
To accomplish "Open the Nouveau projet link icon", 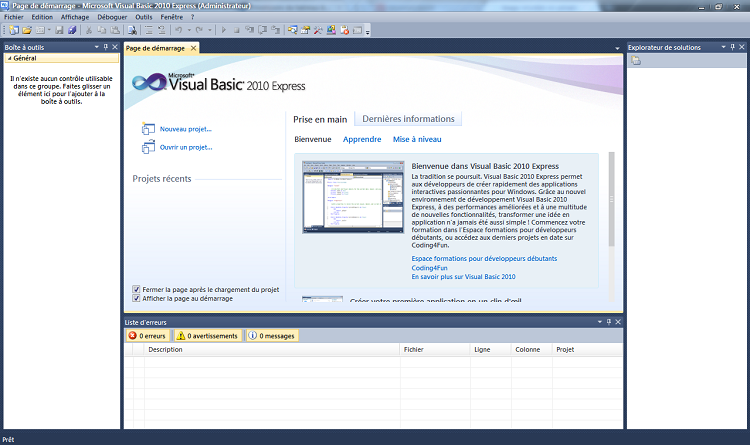I will pyautogui.click(x=150, y=129).
